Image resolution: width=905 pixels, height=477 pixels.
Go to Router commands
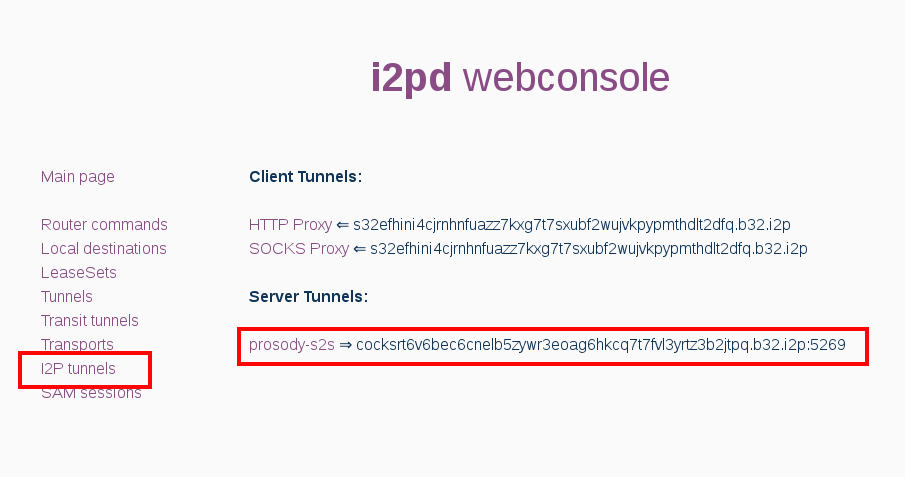104,225
